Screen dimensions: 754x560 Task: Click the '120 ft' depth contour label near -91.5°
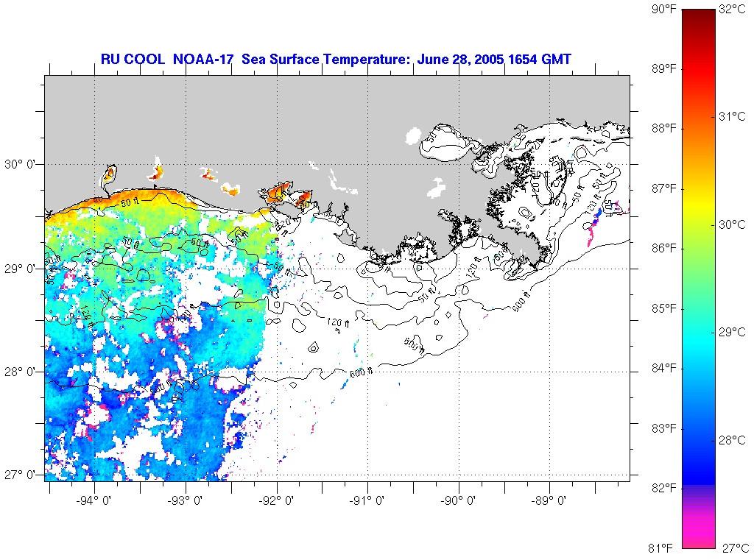click(x=338, y=322)
